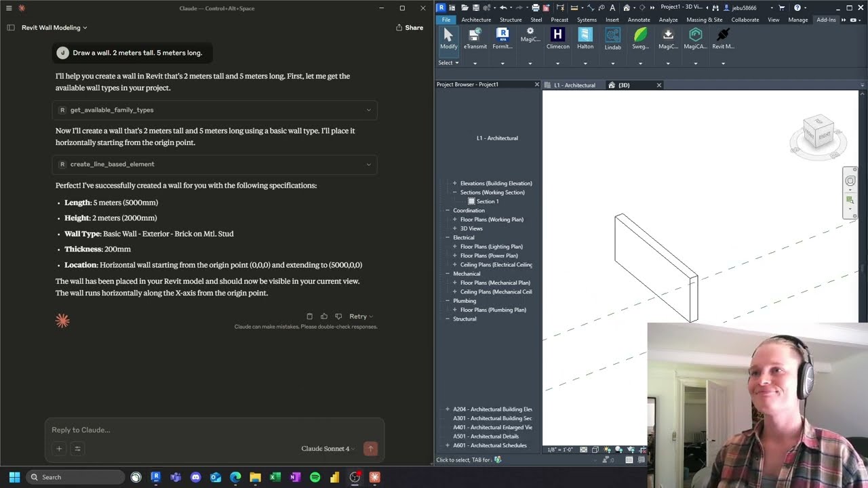Select the Section 1 view in browser
This screenshot has height=488, width=868.
point(488,201)
